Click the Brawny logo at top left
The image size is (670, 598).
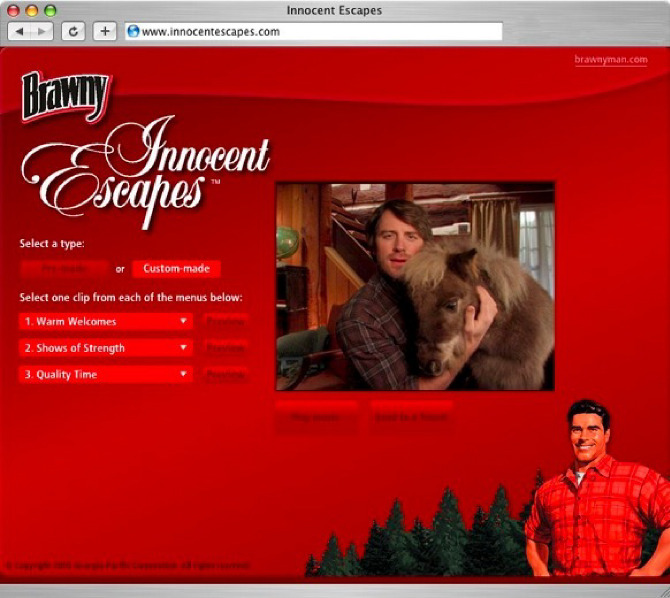pos(65,97)
